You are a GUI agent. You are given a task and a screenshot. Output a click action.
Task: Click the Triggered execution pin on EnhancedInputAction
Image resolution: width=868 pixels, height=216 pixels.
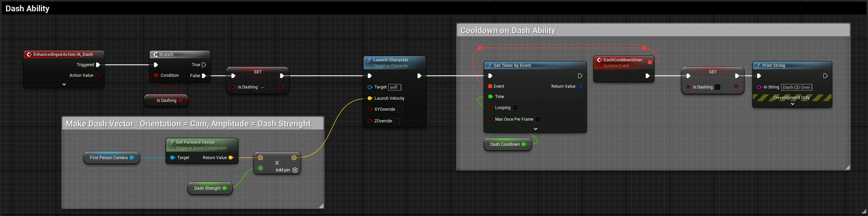pos(98,65)
